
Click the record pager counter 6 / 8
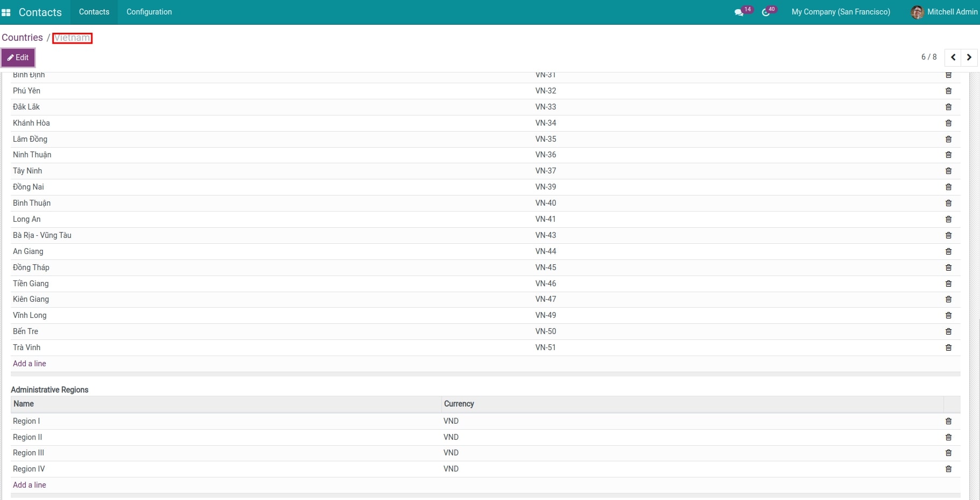click(x=928, y=57)
